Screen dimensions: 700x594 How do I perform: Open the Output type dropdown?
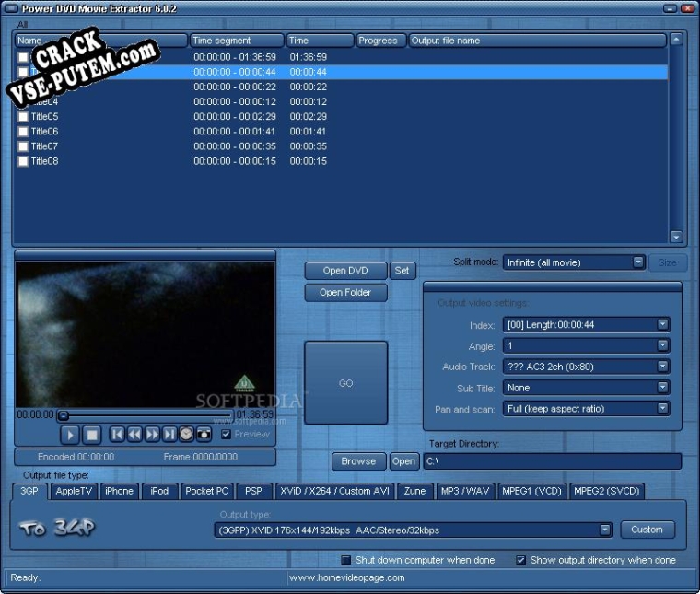(x=605, y=530)
